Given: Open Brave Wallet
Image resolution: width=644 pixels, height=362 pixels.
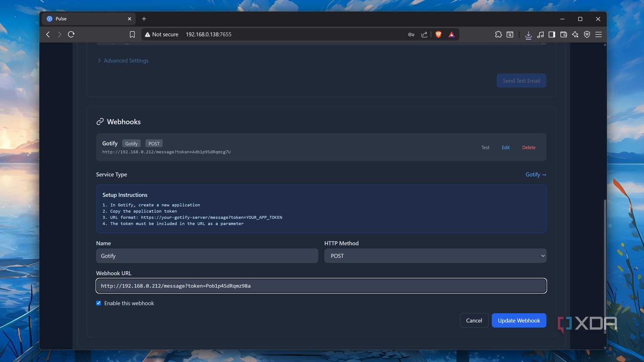Looking at the screenshot, I should tap(564, 34).
